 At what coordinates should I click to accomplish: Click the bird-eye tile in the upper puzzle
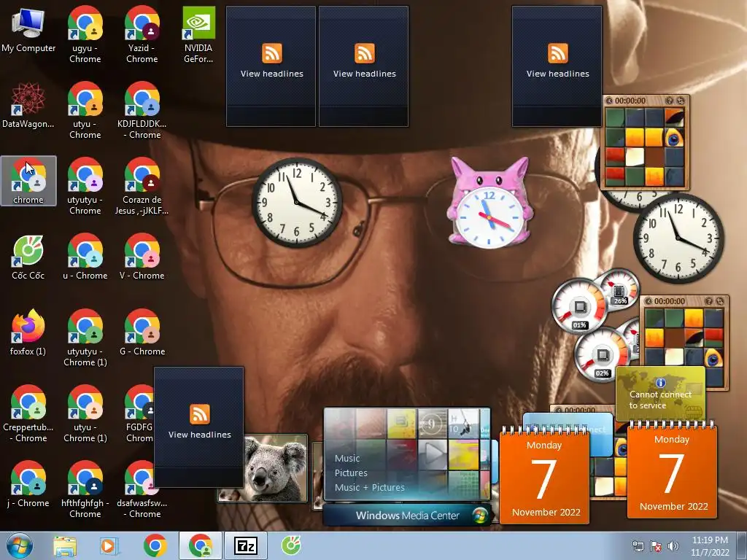click(x=674, y=138)
